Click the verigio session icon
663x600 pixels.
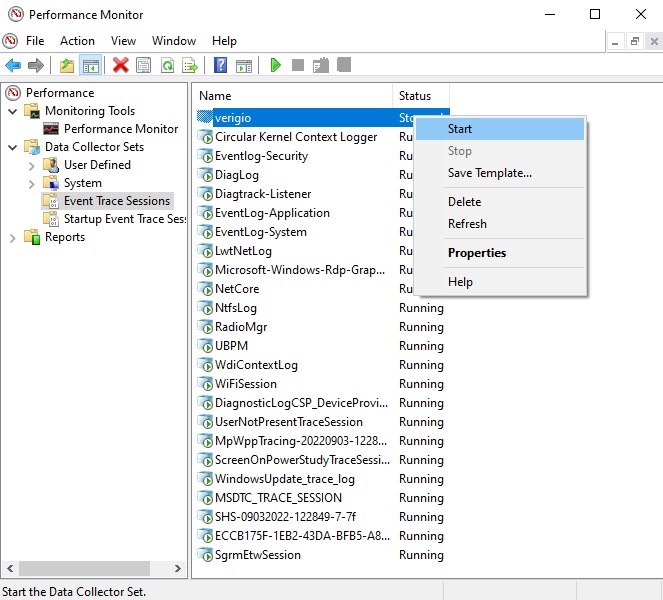(205, 118)
